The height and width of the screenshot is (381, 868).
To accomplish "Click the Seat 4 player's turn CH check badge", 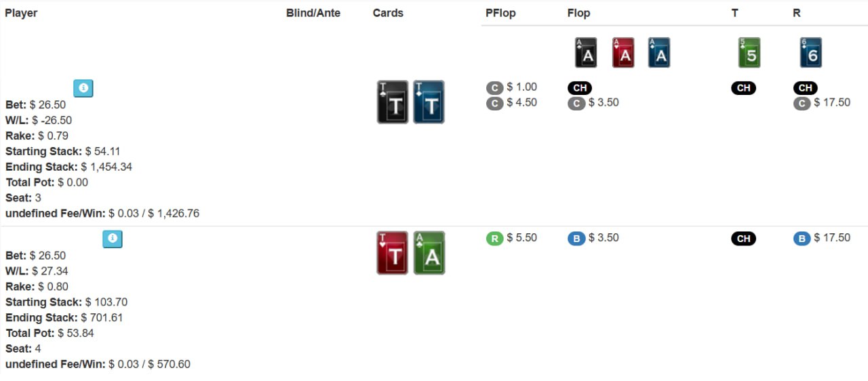I will pyautogui.click(x=743, y=239).
